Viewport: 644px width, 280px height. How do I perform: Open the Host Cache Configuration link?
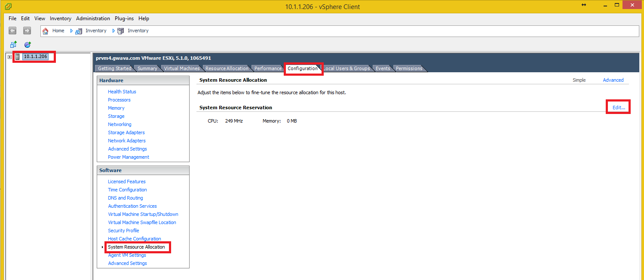[x=135, y=239]
